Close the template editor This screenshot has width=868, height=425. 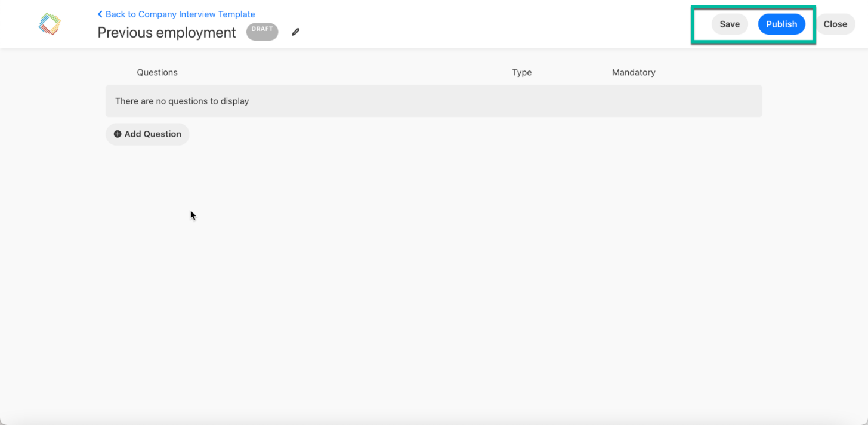point(835,24)
